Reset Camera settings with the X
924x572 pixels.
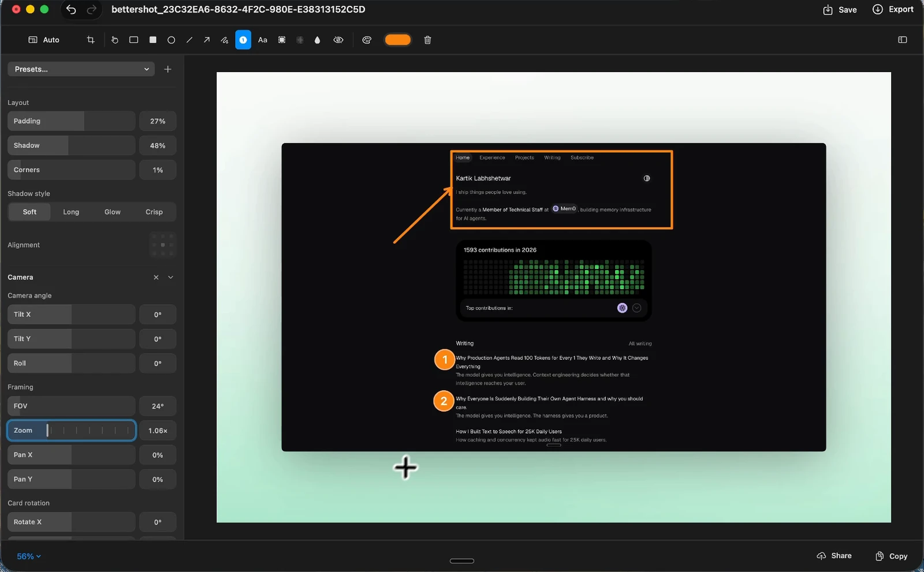point(156,277)
